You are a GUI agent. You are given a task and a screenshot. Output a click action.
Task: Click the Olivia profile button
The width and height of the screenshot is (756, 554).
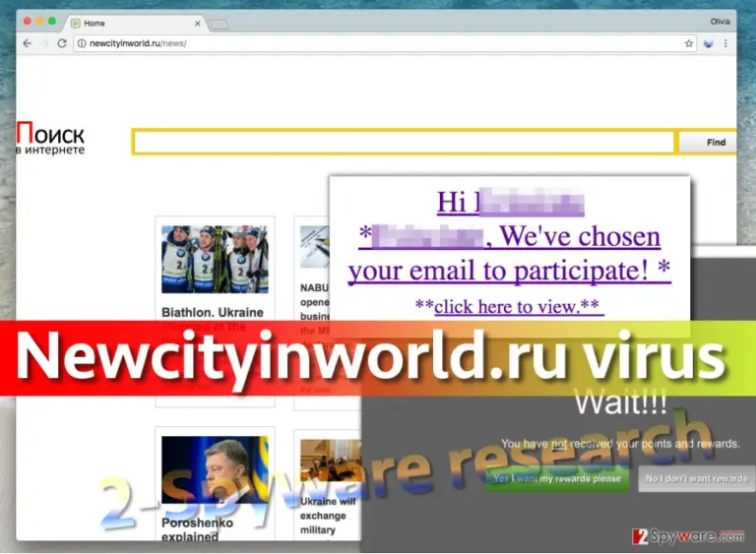[720, 22]
